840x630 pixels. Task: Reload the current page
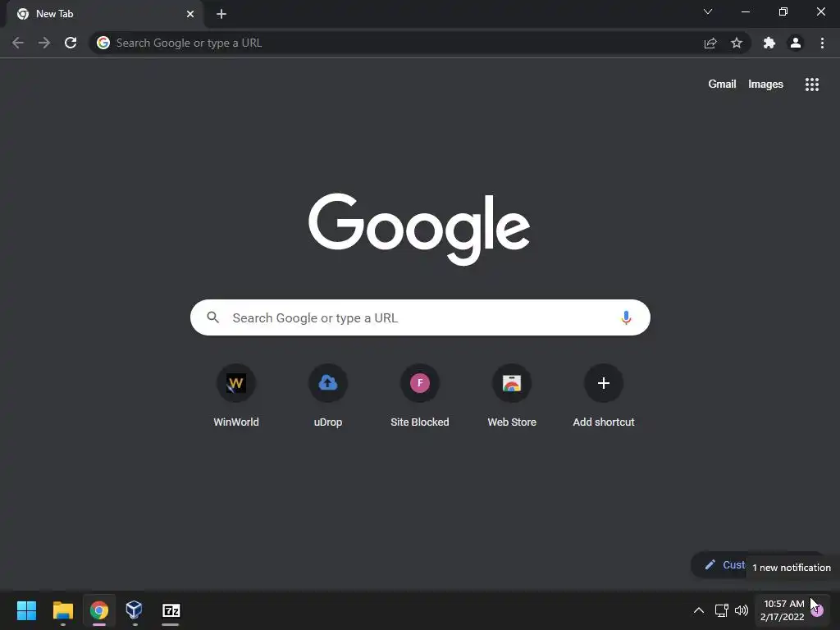(71, 43)
